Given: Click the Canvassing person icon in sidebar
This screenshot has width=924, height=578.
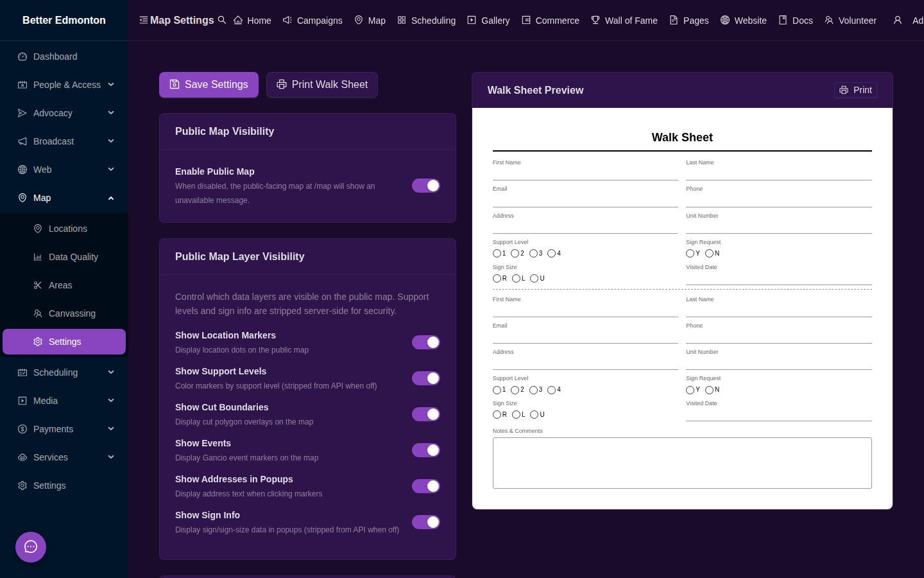Looking at the screenshot, I should pyautogui.click(x=38, y=313).
